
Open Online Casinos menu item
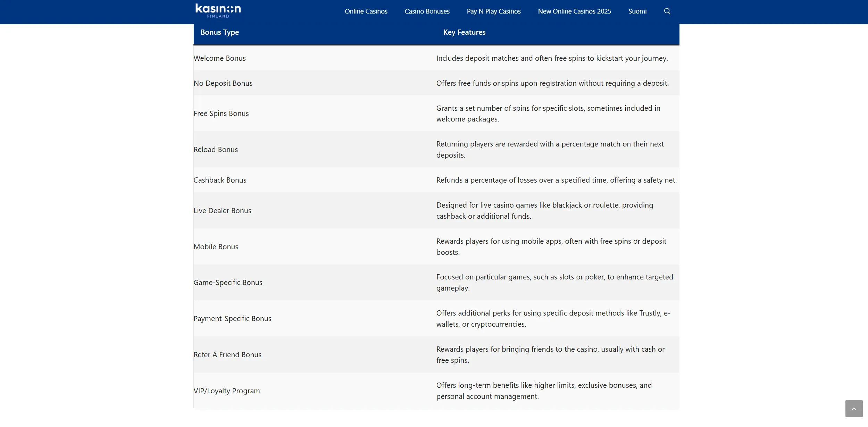[x=366, y=11]
